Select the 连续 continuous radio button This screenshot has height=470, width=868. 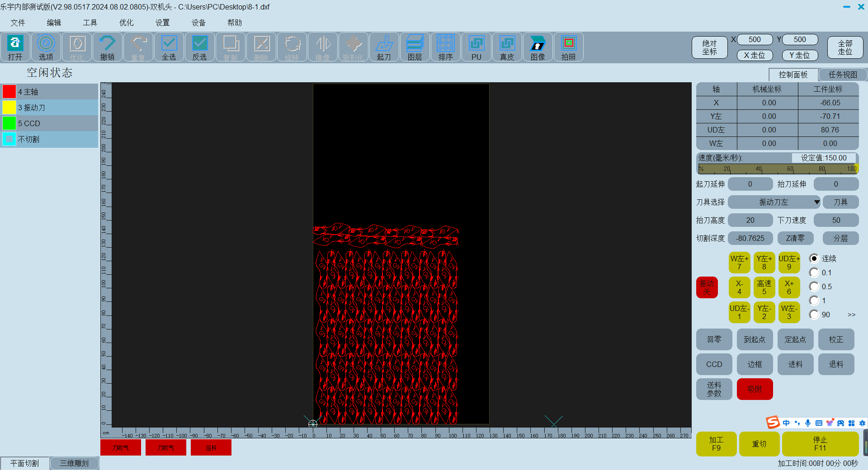pos(814,258)
